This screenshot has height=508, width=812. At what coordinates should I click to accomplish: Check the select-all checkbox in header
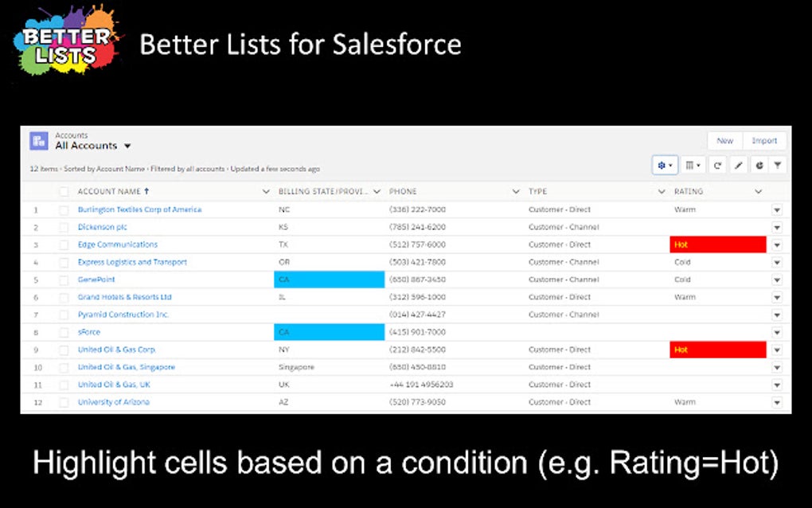(64, 191)
